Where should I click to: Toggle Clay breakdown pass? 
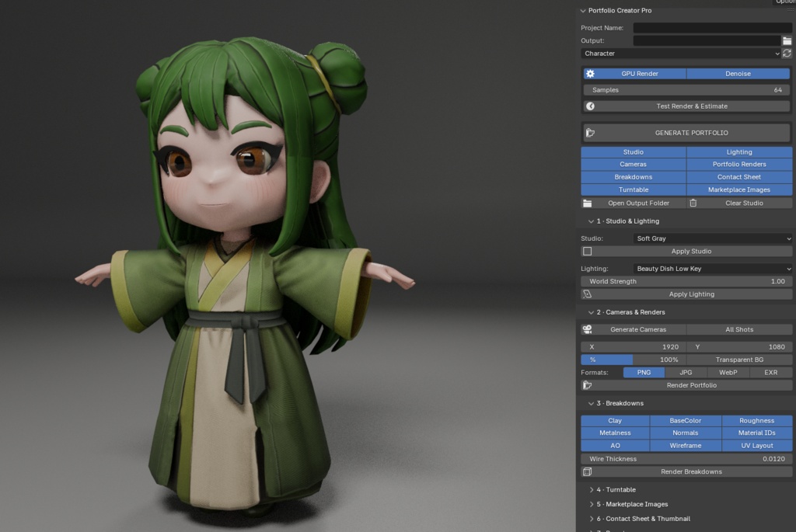(x=615, y=421)
